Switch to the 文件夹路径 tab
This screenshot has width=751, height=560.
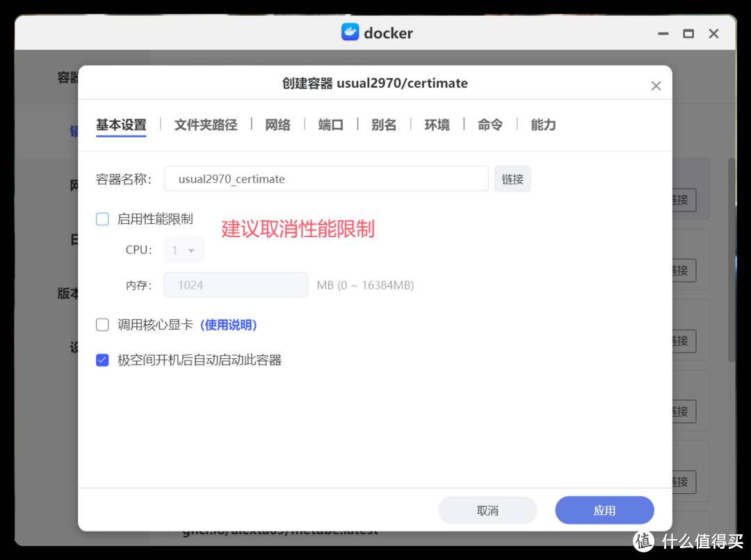(205, 125)
